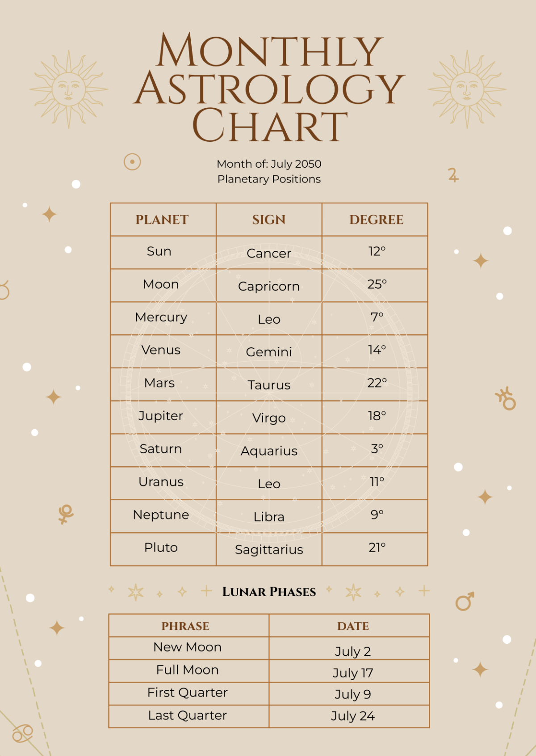Viewport: 536px width, 756px height.
Task: Click the Month of: July 2050 text
Action: point(269,164)
